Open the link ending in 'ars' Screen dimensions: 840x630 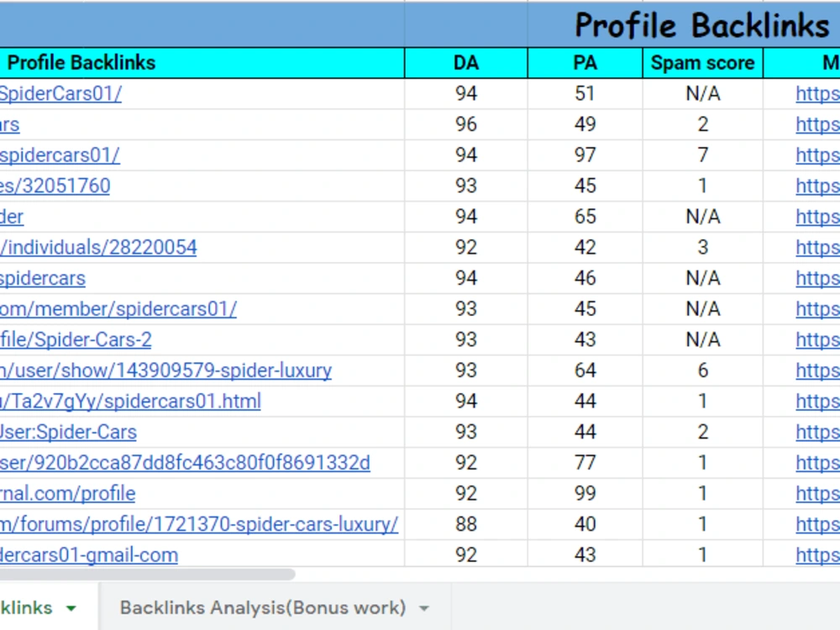tap(9, 125)
